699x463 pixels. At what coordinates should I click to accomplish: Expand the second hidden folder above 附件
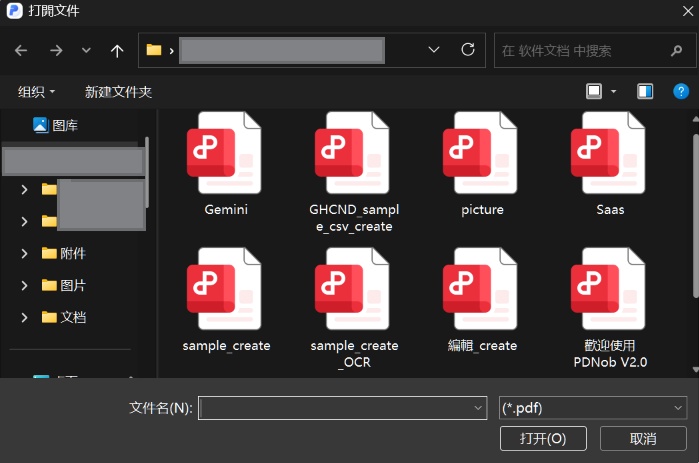(24, 221)
